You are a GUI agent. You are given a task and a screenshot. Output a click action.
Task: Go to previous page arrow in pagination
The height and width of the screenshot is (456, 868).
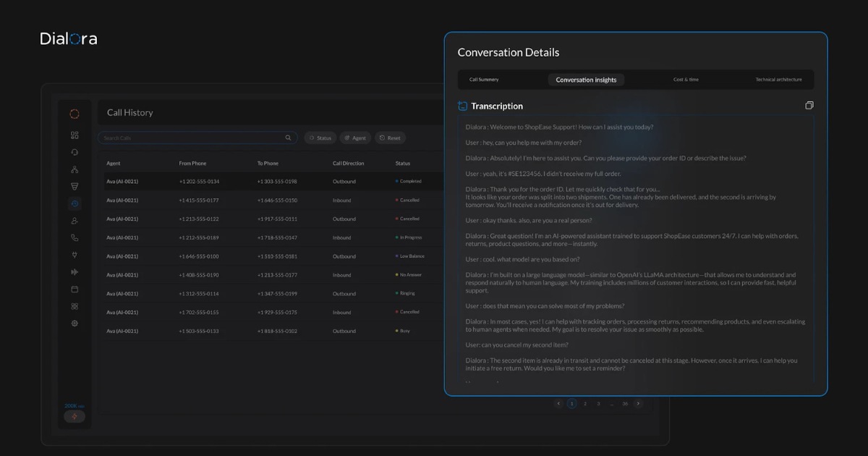point(558,404)
